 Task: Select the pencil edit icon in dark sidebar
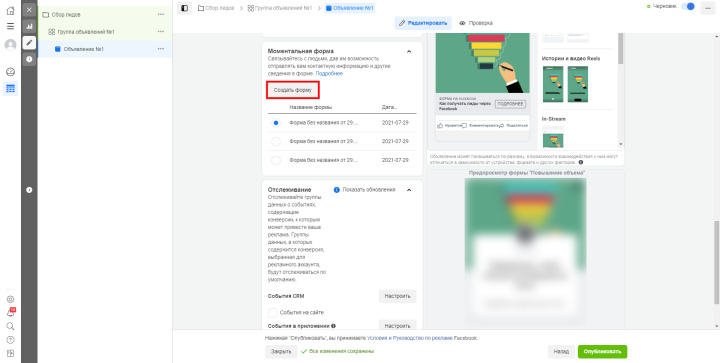coord(29,43)
